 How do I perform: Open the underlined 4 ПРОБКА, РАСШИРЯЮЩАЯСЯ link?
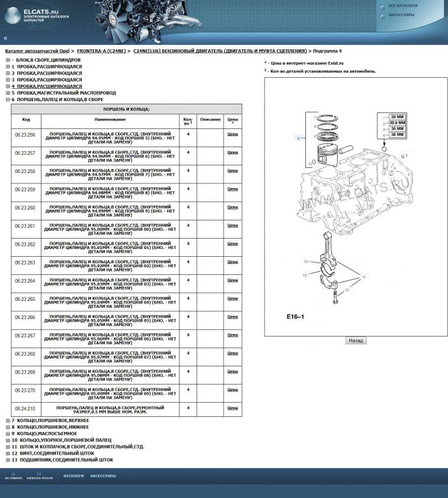pyautogui.click(x=47, y=86)
